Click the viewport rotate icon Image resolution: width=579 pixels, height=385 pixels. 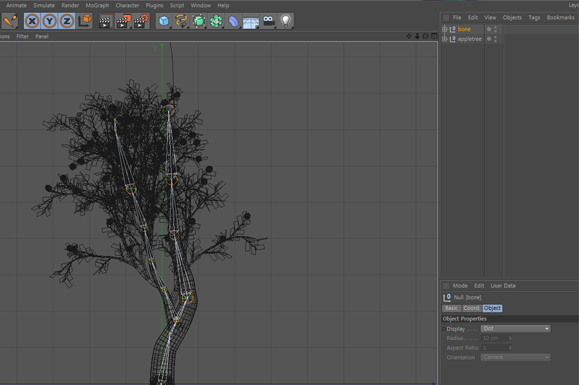pos(425,36)
